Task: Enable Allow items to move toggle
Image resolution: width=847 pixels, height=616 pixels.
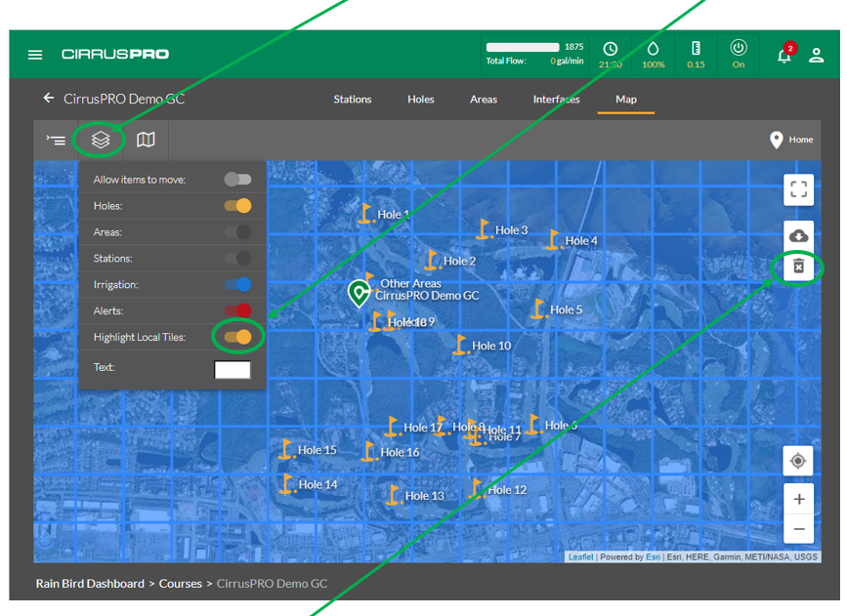Action: (x=237, y=180)
